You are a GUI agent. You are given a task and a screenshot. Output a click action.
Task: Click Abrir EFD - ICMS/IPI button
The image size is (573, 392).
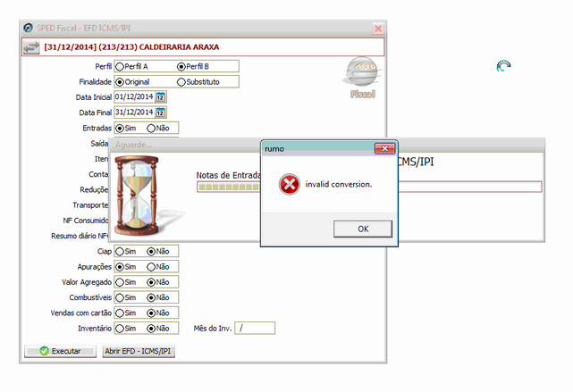139,351
